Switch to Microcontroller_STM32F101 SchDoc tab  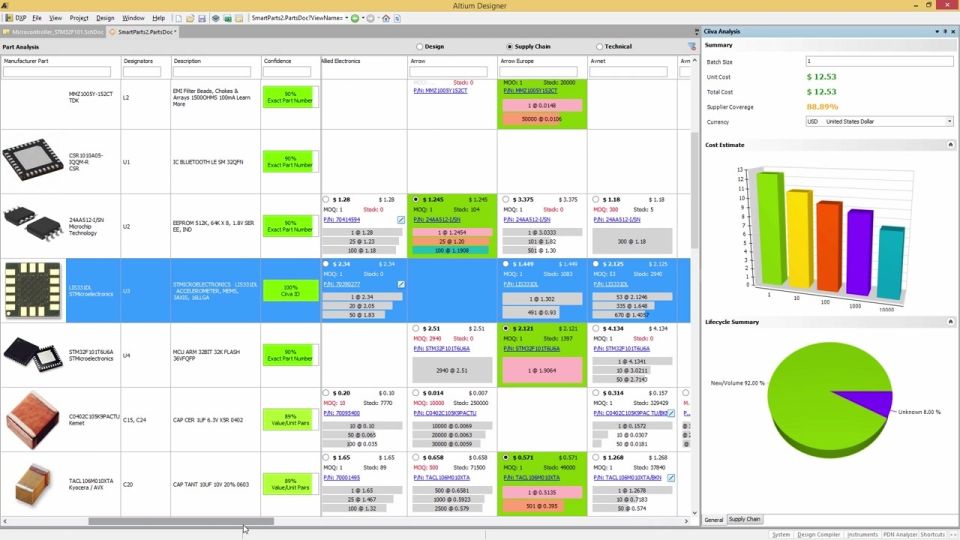[54, 32]
